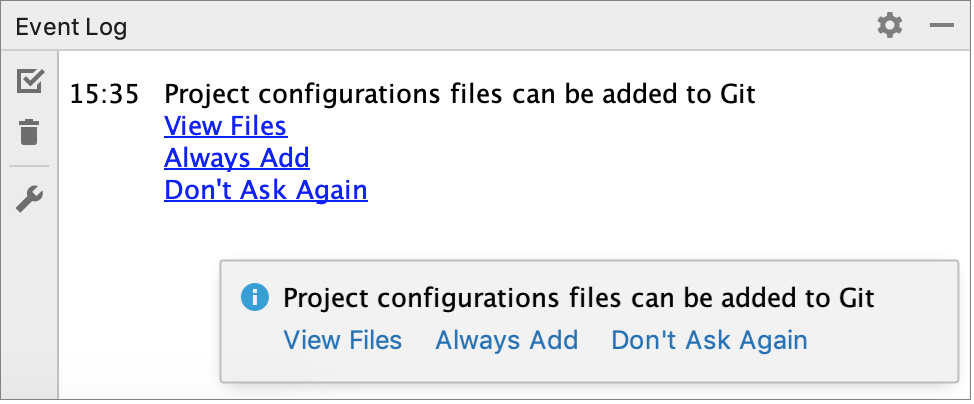Select underlined Don't Ask Again log link
Screen dimensions: 974x404
click(x=266, y=189)
